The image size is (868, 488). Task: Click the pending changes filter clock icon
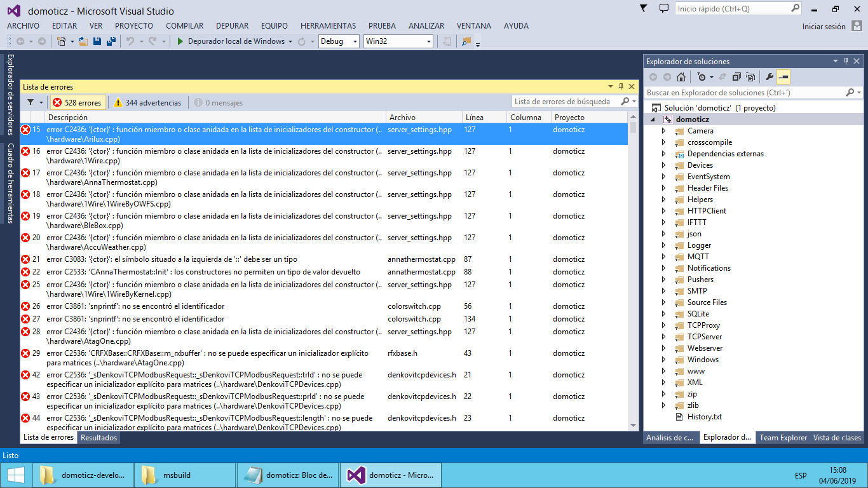click(x=701, y=77)
